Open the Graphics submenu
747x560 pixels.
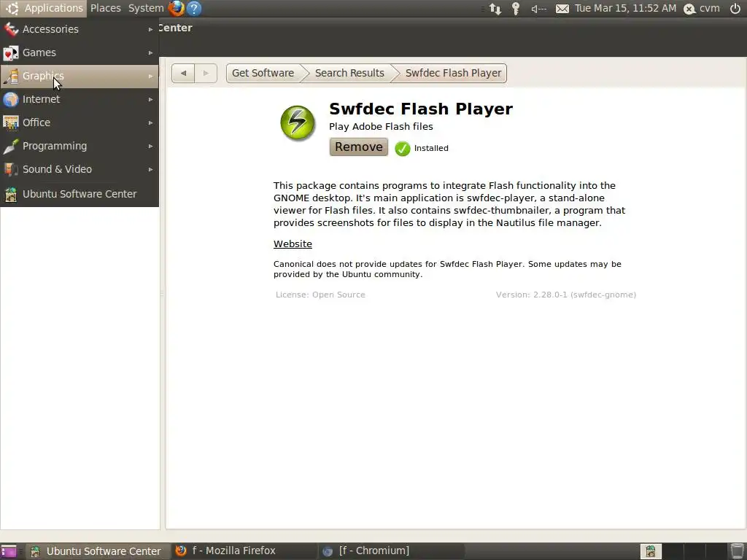tap(79, 76)
